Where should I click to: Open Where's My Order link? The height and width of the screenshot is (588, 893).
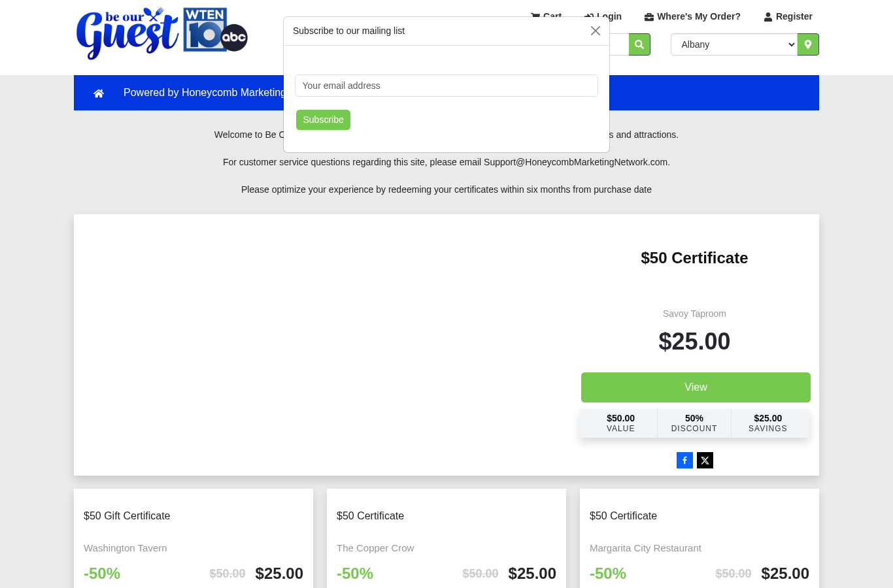click(692, 16)
